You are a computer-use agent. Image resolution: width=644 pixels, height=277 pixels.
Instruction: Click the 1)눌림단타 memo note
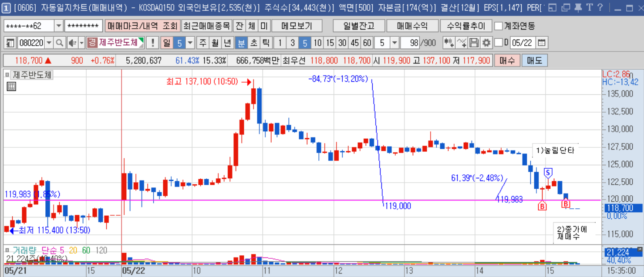555,150
